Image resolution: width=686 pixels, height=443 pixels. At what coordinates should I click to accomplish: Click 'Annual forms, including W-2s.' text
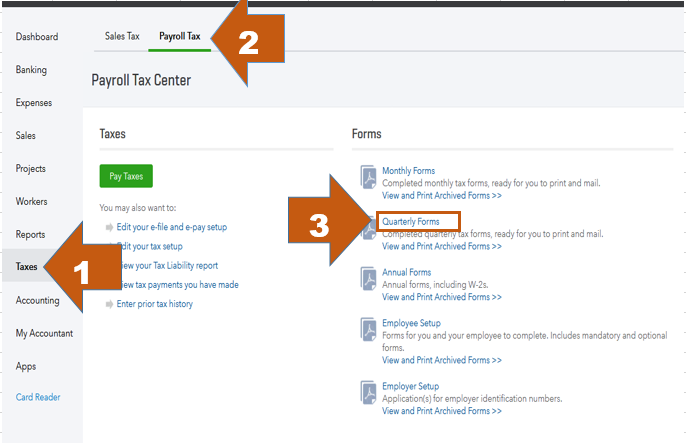tap(435, 285)
